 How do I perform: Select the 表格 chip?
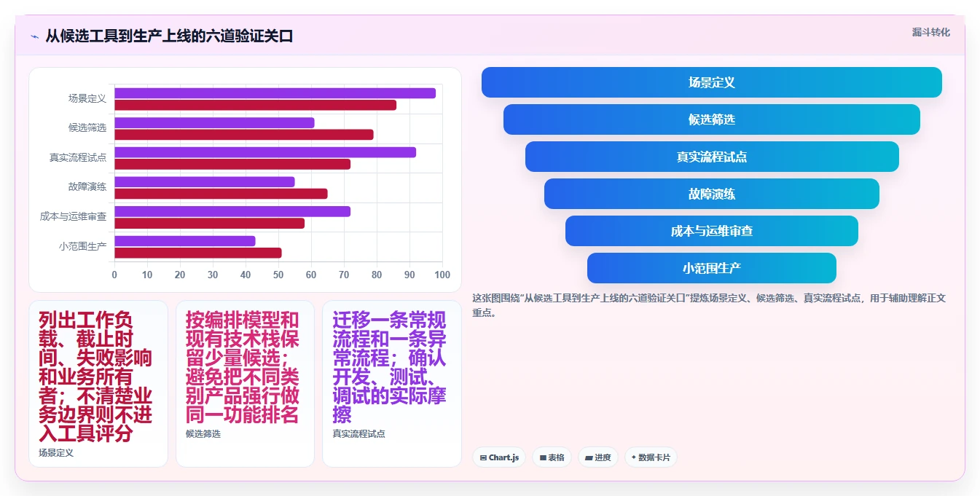pyautogui.click(x=552, y=457)
